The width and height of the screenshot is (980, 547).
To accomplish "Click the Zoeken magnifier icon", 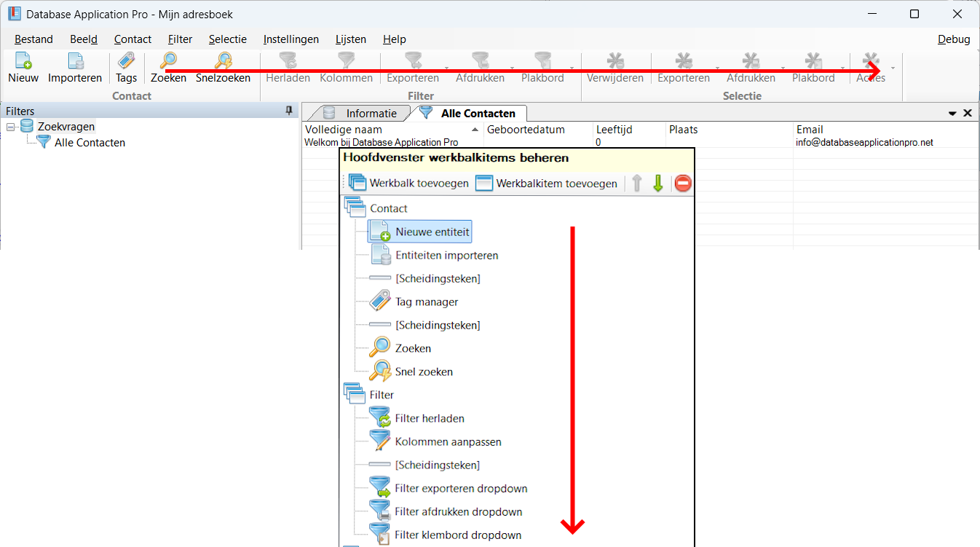I will click(168, 62).
